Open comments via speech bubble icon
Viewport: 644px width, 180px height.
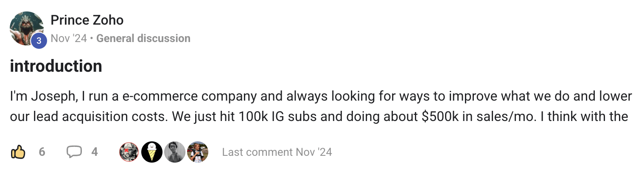click(x=74, y=152)
